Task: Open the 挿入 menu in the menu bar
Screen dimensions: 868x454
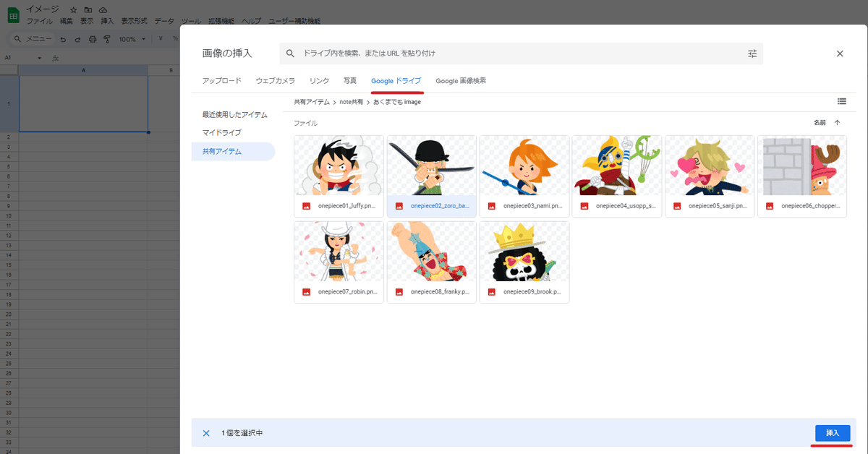Action: point(107,22)
